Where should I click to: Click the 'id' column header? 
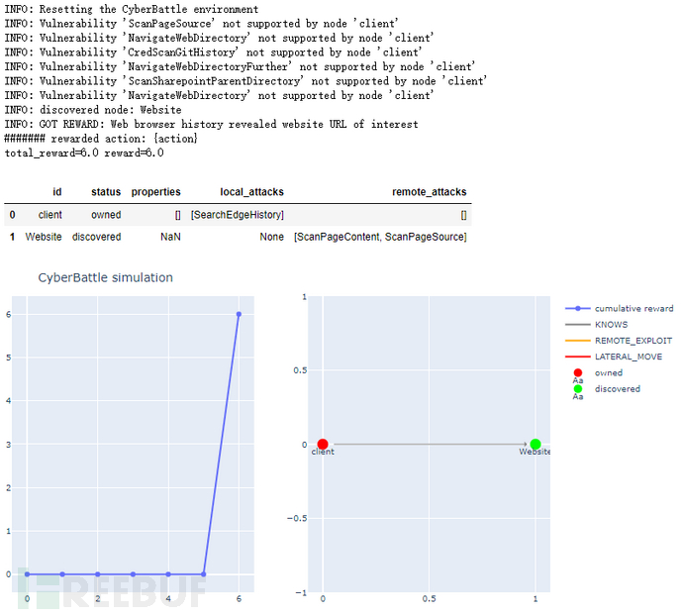click(57, 192)
